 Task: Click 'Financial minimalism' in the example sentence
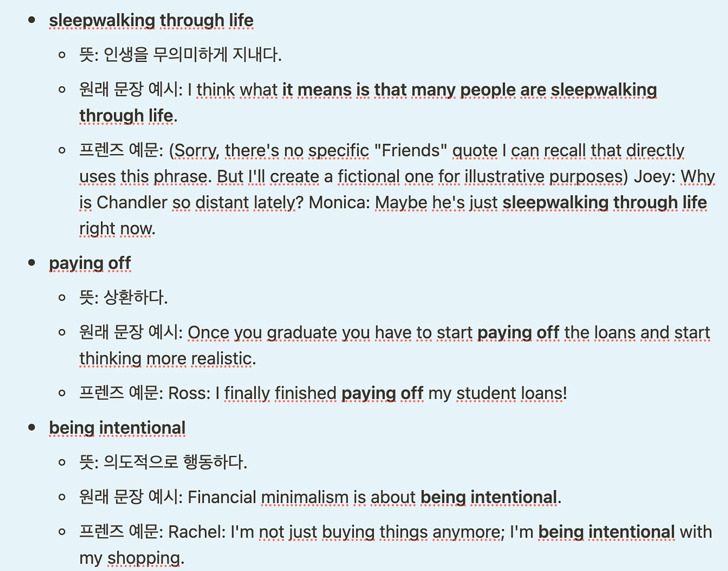268,497
